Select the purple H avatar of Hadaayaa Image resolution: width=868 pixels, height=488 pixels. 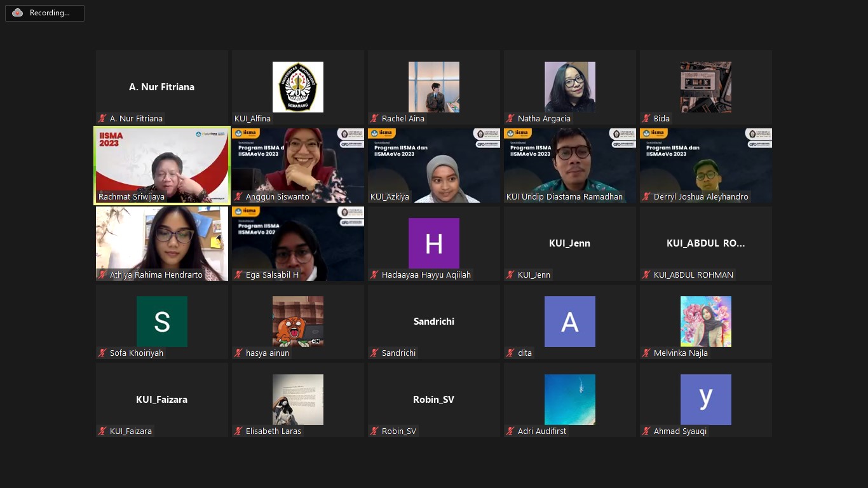point(433,243)
